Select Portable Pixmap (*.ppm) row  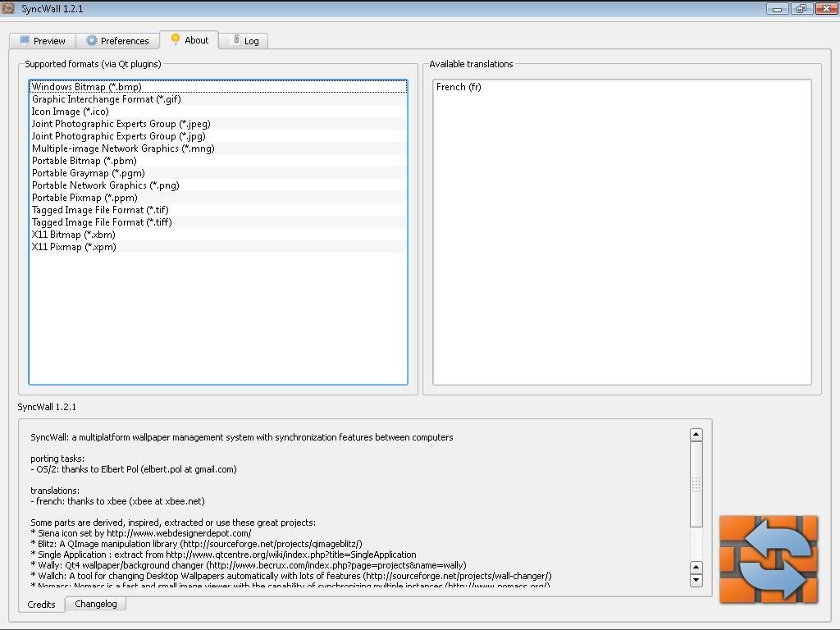click(x=218, y=198)
